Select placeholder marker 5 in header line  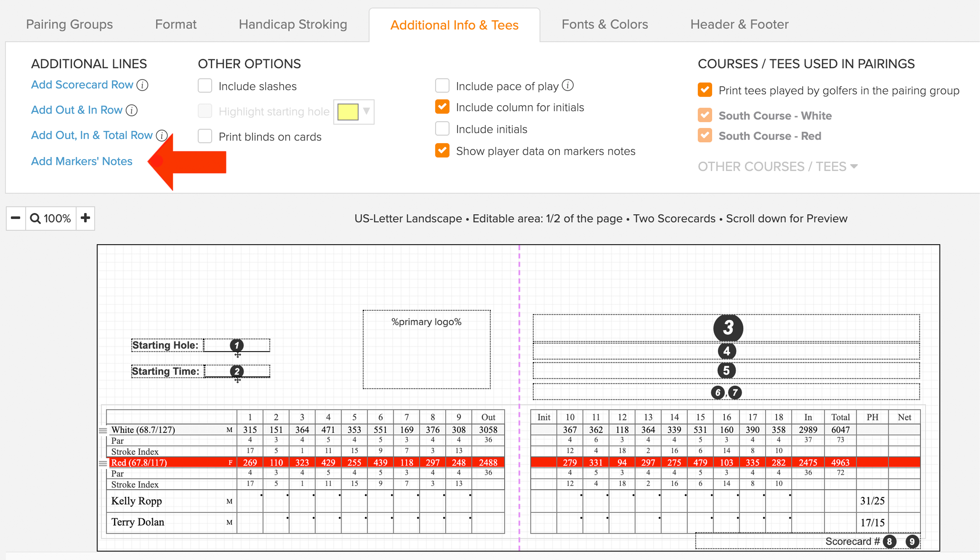[x=726, y=370]
